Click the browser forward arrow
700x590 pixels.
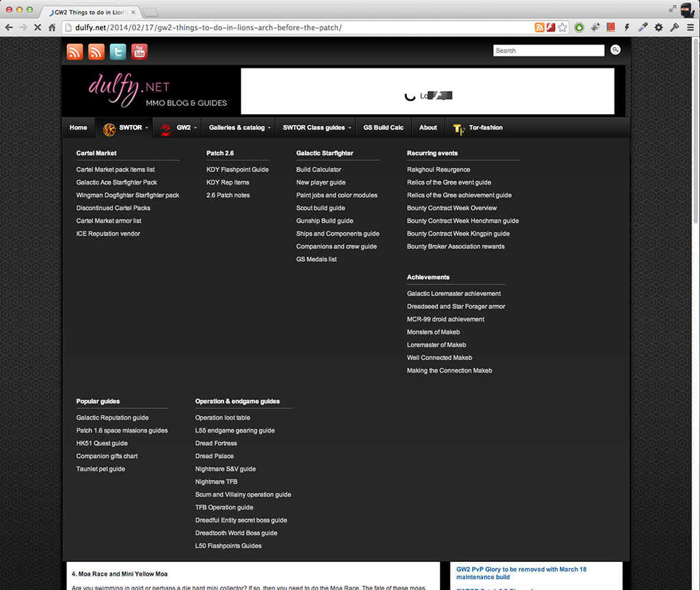(23, 28)
